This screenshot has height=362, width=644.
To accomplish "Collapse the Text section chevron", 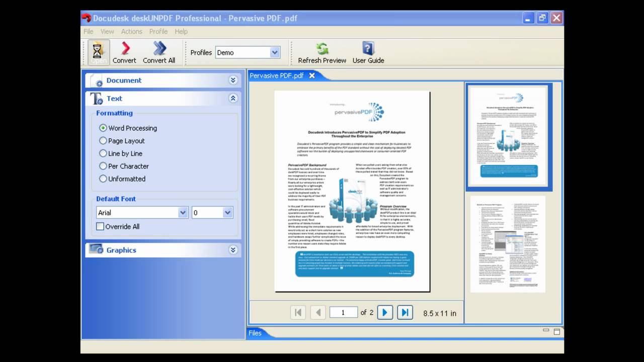I will (x=233, y=99).
